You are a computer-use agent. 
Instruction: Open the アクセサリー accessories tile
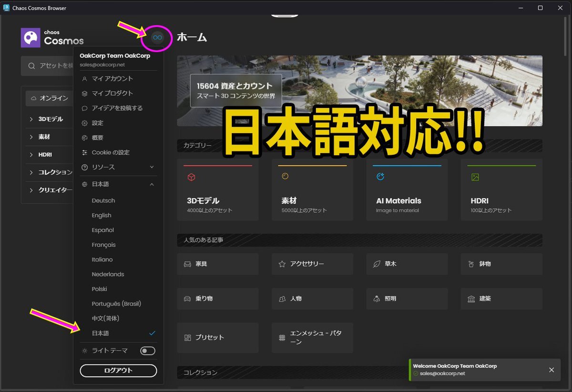(x=312, y=264)
